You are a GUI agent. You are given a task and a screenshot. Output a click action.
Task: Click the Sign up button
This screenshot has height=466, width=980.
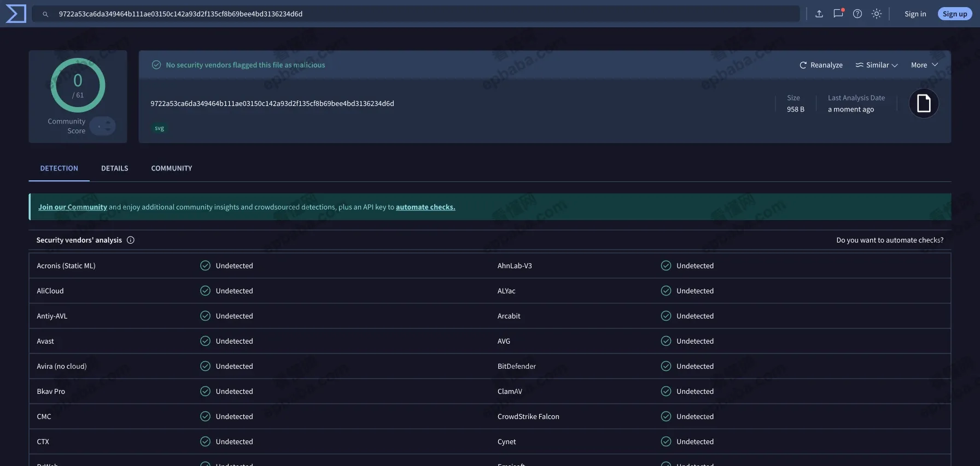coord(955,14)
